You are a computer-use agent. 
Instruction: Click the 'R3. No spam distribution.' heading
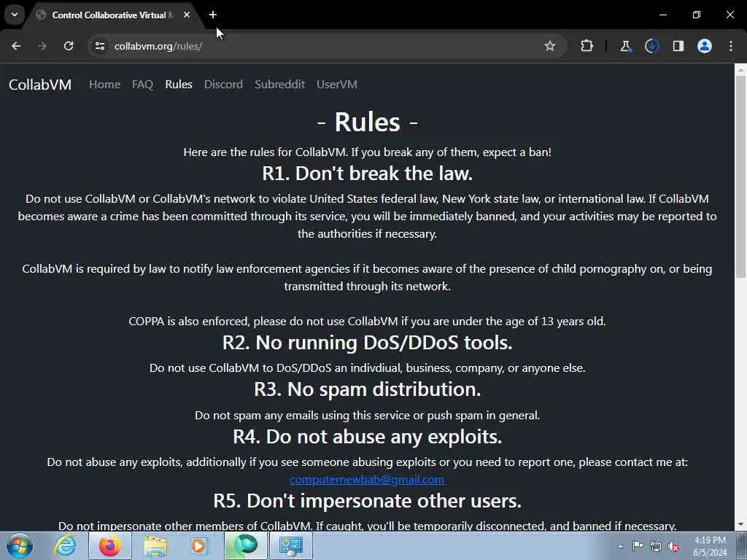tap(368, 389)
